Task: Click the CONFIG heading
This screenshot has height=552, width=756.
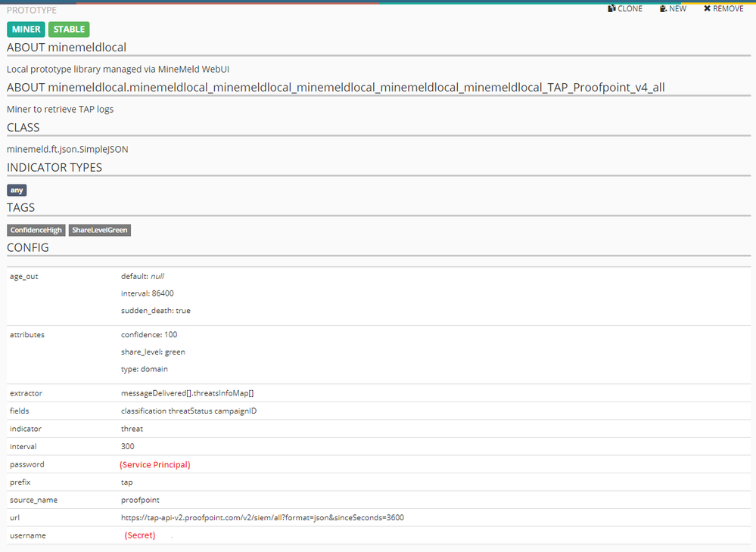Action: 28,247
